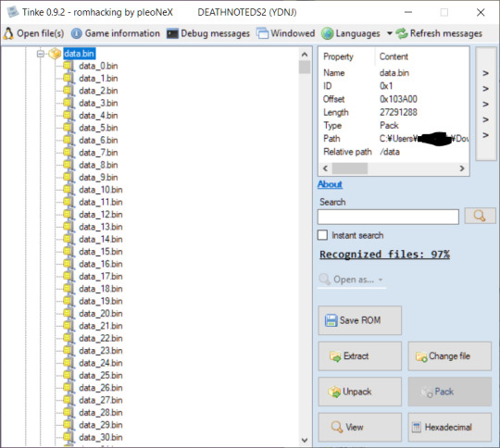Click the Open file(s) toolbar button
500x448 pixels.
(x=34, y=33)
